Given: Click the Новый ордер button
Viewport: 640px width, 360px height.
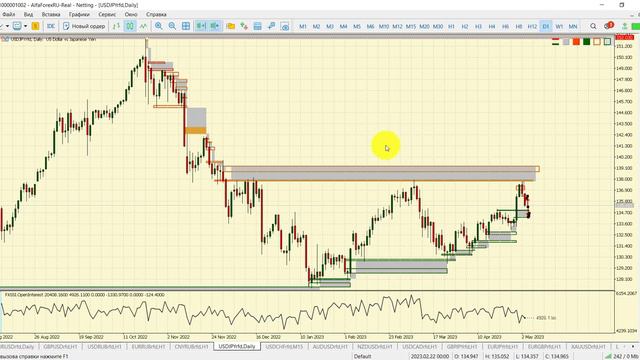Looking at the screenshot, I should click(x=84, y=26).
